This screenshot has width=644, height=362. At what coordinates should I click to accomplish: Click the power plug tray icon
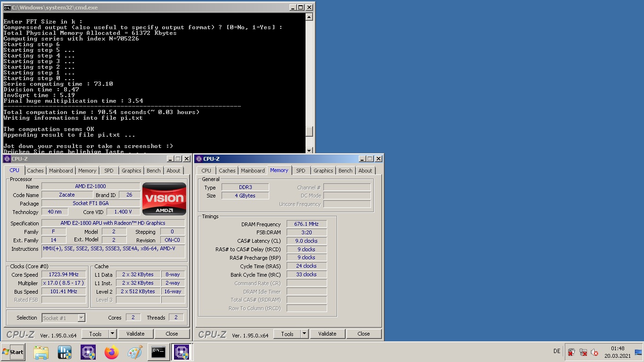click(571, 352)
